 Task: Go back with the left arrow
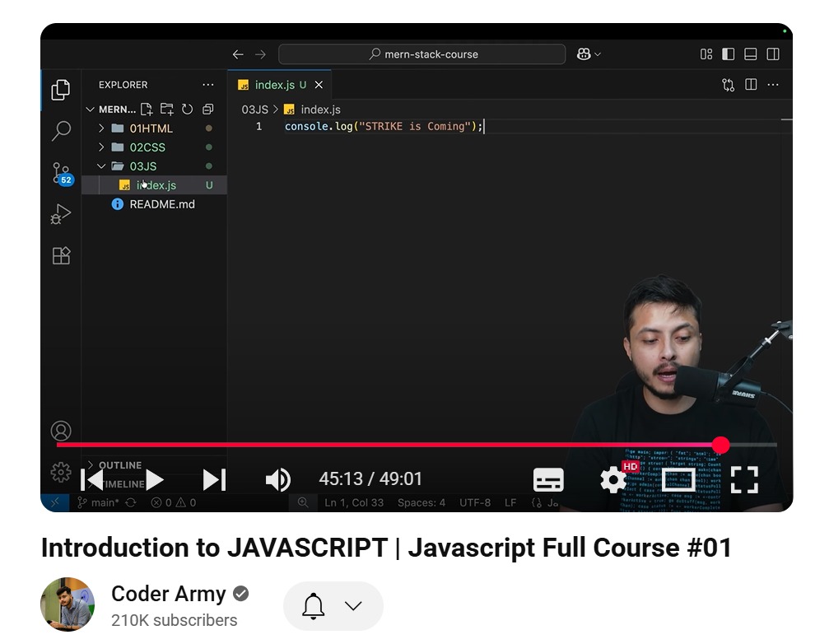[x=238, y=54]
